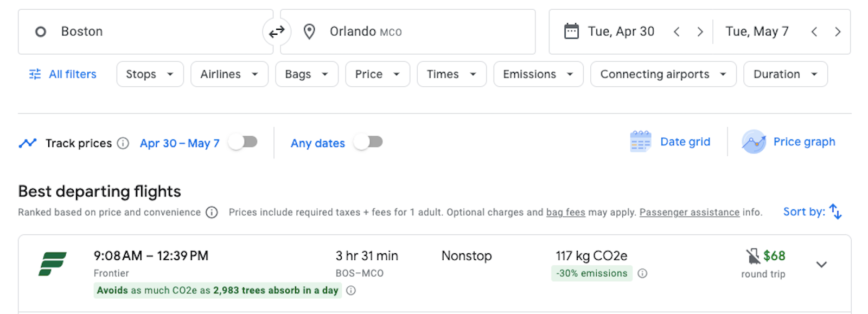
Task: Open the Connecting airports filter
Action: tap(662, 74)
